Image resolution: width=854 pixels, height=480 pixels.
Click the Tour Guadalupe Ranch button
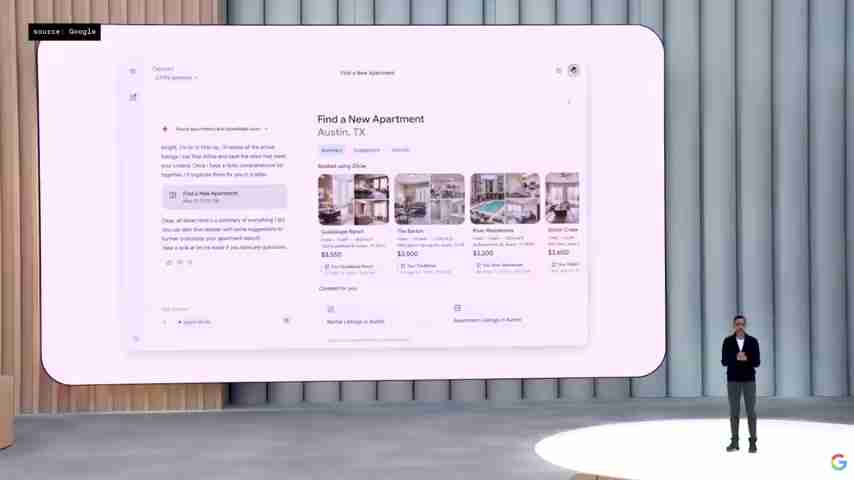[x=349, y=268]
